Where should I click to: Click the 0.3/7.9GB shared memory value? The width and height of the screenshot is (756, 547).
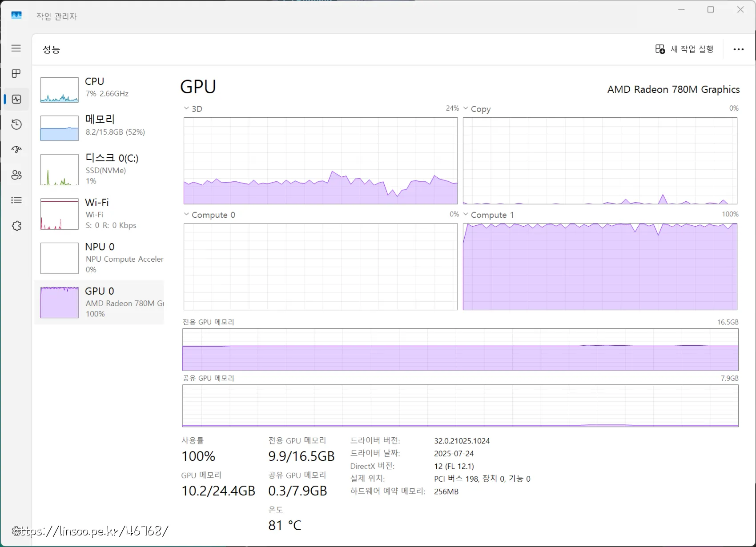pos(298,491)
